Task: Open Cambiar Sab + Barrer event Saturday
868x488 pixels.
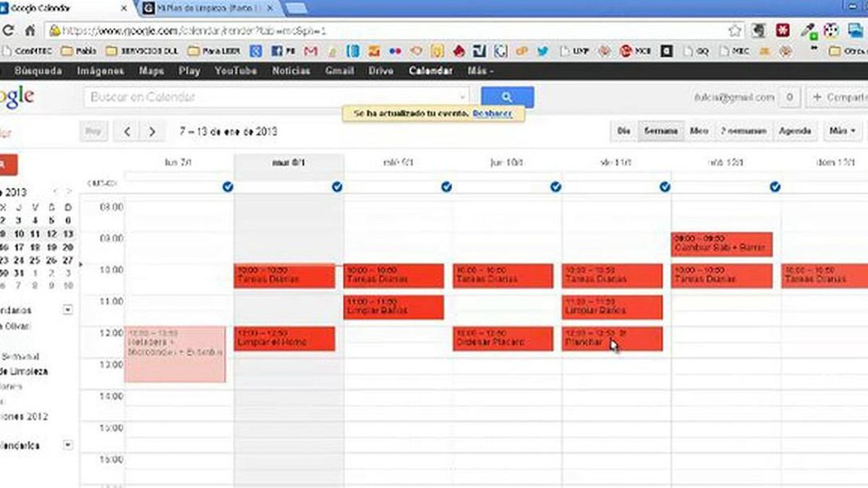Action: (722, 244)
